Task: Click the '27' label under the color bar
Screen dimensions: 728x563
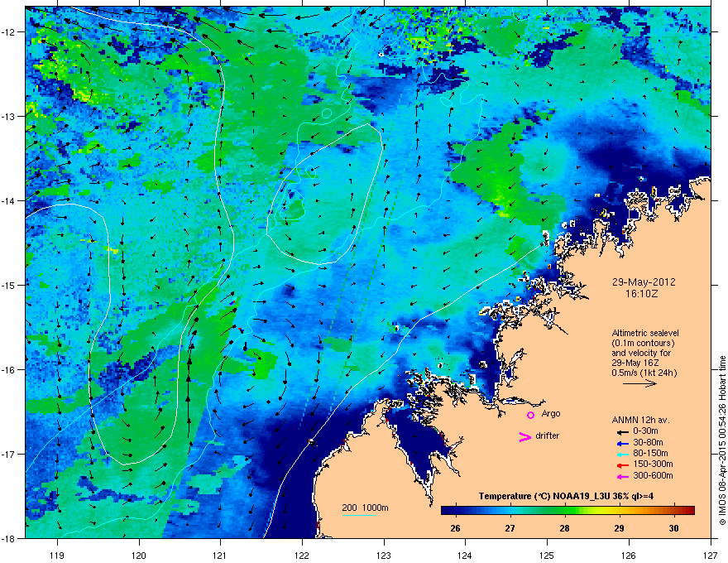Action: coord(510,528)
